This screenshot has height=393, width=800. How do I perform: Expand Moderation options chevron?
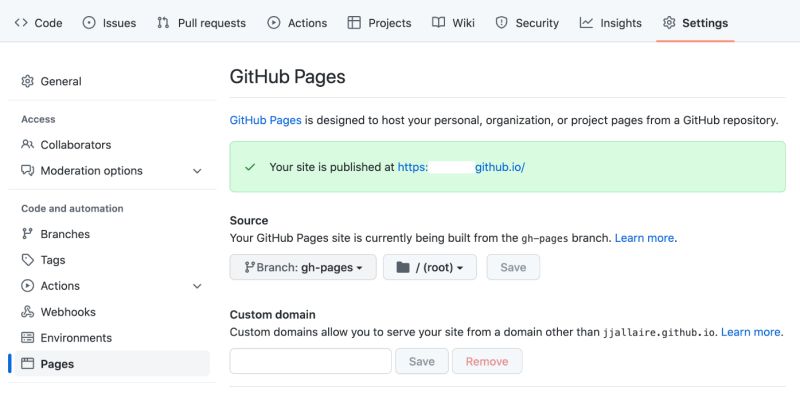pyautogui.click(x=197, y=171)
